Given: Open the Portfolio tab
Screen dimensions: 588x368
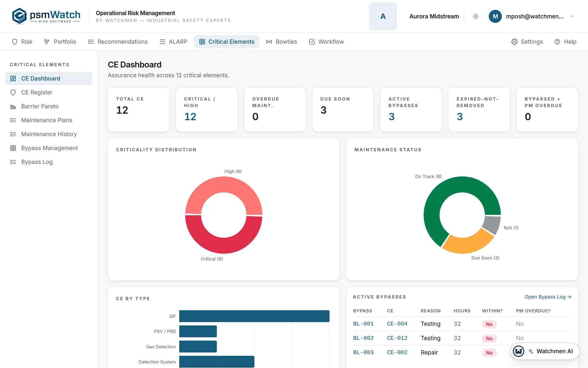Looking at the screenshot, I should (60, 42).
